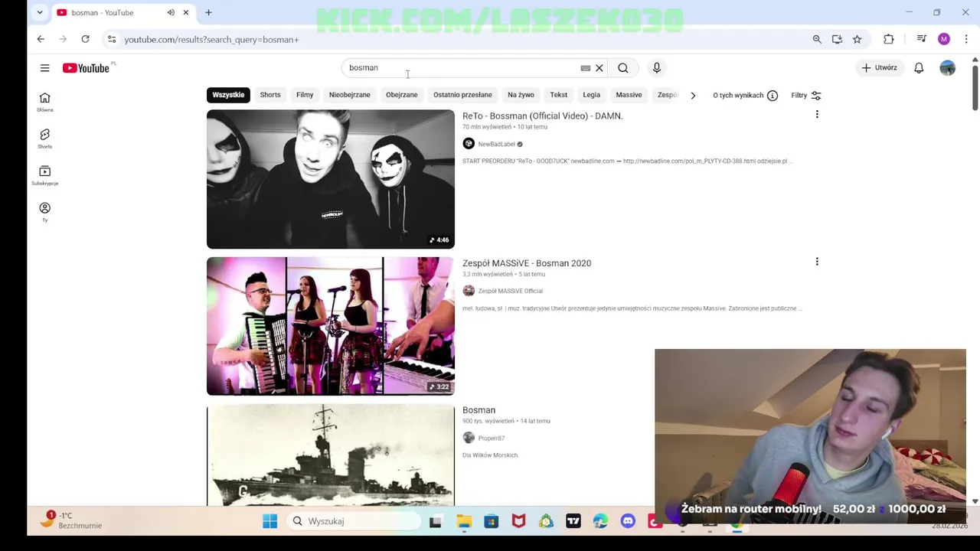The width and height of the screenshot is (980, 551).
Task: Play the Bosman warship thumbnail
Action: pos(331,455)
